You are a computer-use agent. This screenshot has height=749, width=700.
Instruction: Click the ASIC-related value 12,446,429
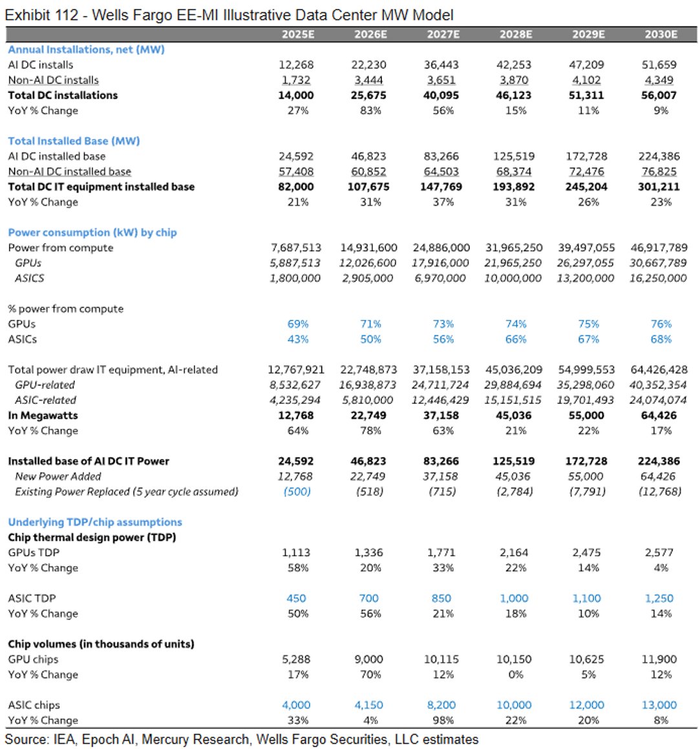pos(441,401)
